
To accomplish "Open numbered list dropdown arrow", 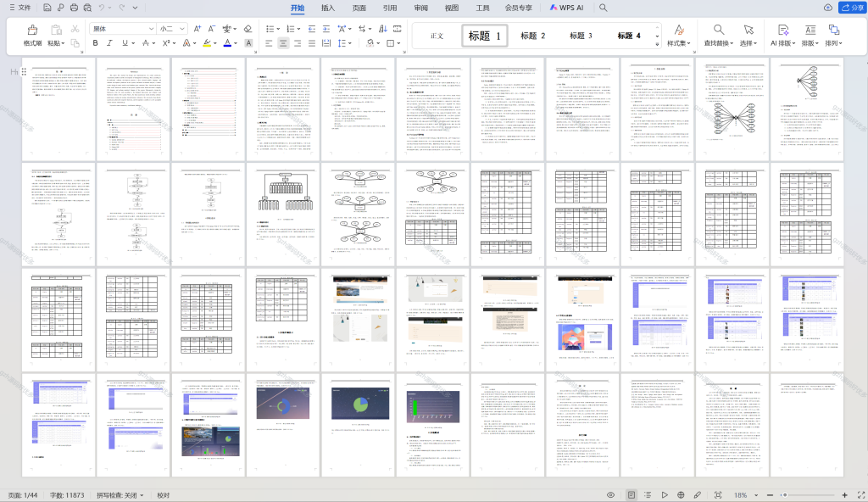I will 298,29.
